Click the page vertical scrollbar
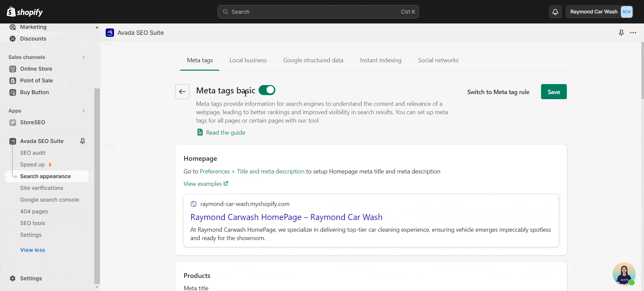644x291 pixels. click(642, 70)
